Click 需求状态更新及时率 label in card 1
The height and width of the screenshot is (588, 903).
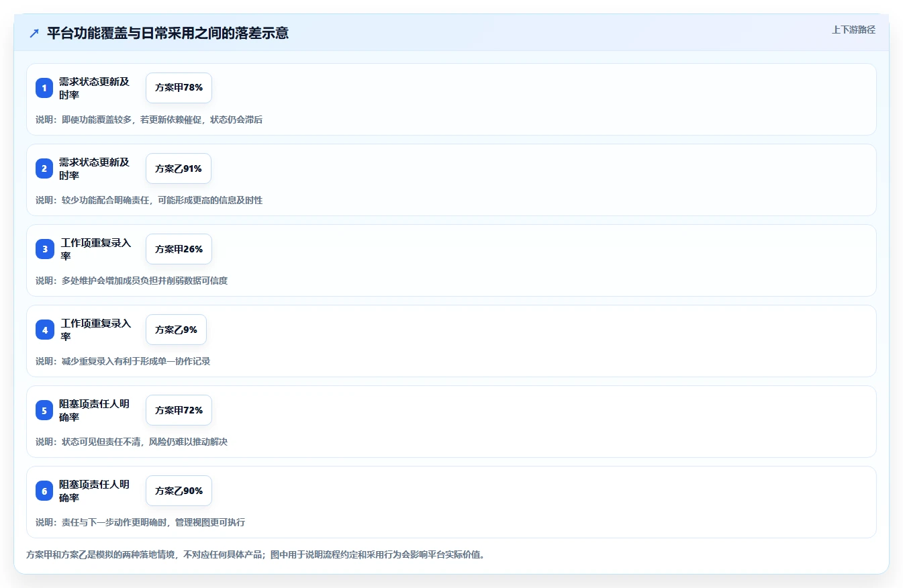[94, 88]
